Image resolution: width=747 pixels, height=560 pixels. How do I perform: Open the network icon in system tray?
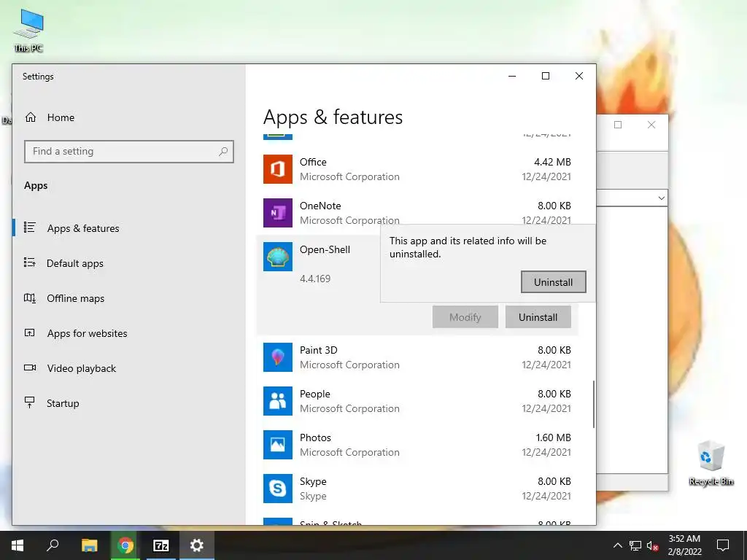pos(635,545)
